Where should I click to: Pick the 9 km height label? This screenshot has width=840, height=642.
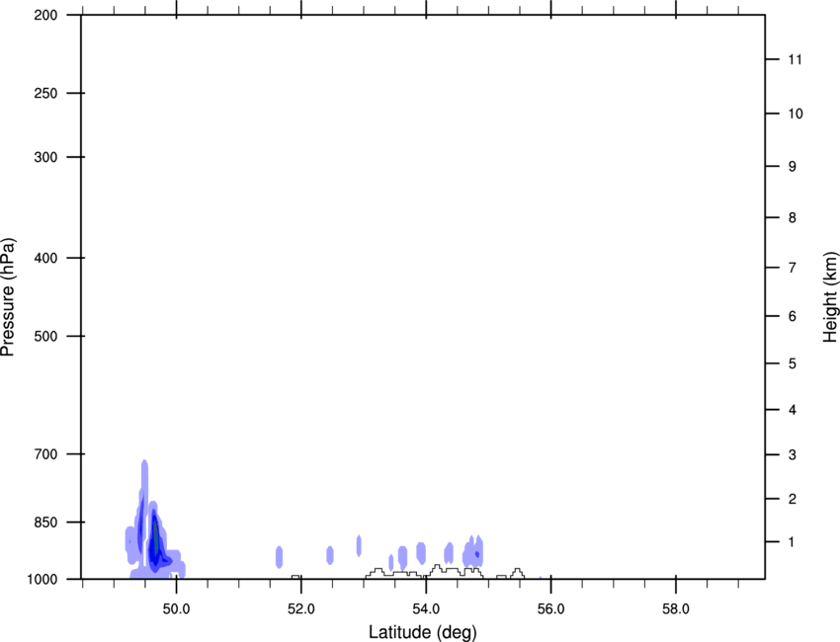tap(792, 167)
